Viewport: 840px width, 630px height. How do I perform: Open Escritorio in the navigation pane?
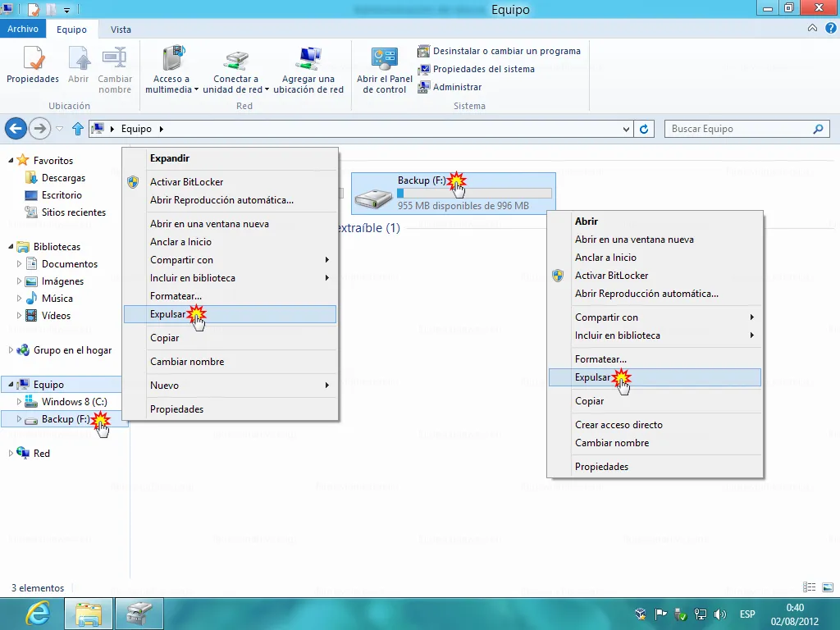(62, 195)
